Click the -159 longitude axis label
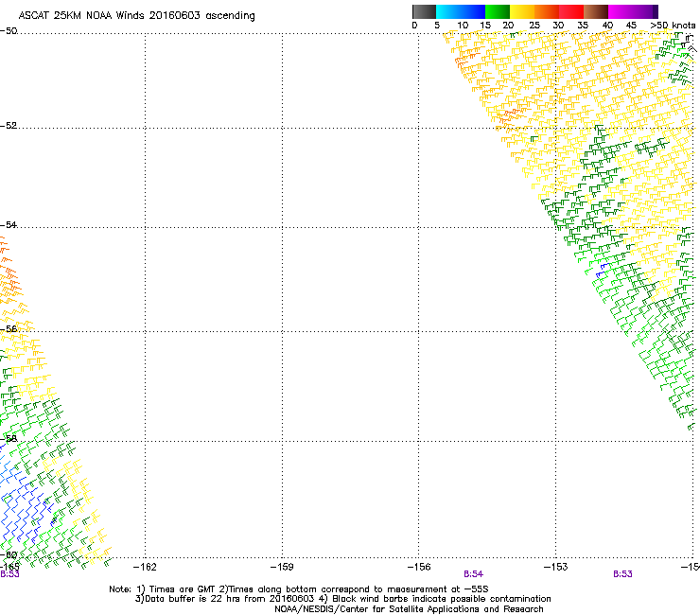 click(x=282, y=567)
